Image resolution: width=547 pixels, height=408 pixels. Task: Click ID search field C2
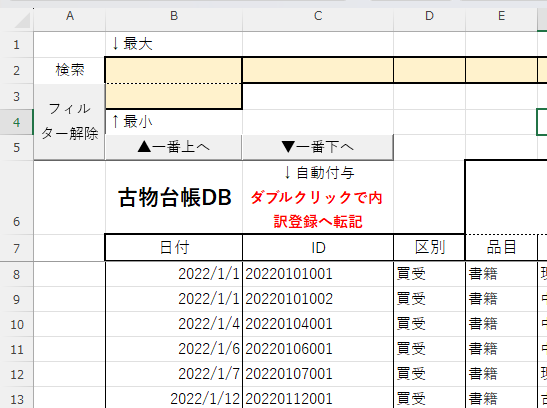(x=317, y=70)
